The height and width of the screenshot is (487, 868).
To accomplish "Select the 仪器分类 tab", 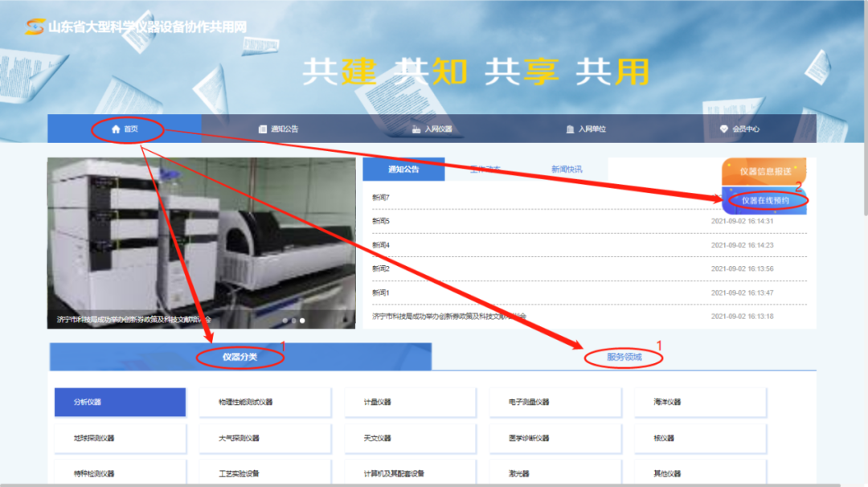I will point(240,357).
